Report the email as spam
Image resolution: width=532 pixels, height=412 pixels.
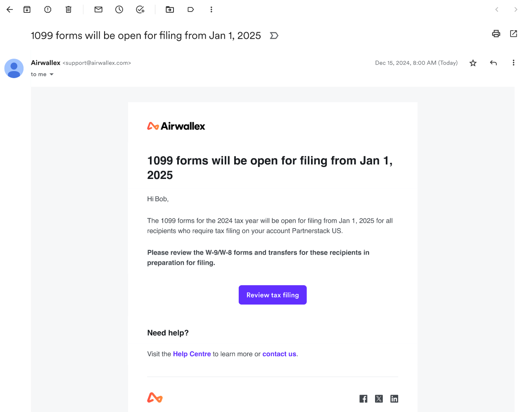click(x=47, y=9)
